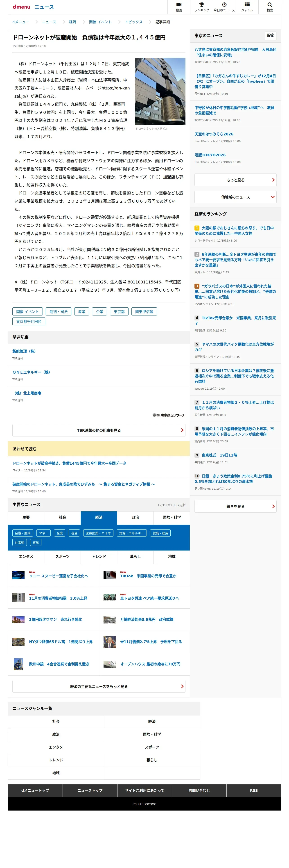This screenshot has width=289, height=868.
Task: Open the ドローンネット building photo
Action: pos(160,91)
